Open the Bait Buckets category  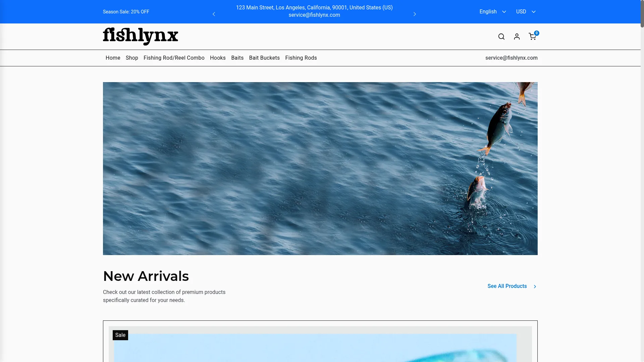coord(264,58)
